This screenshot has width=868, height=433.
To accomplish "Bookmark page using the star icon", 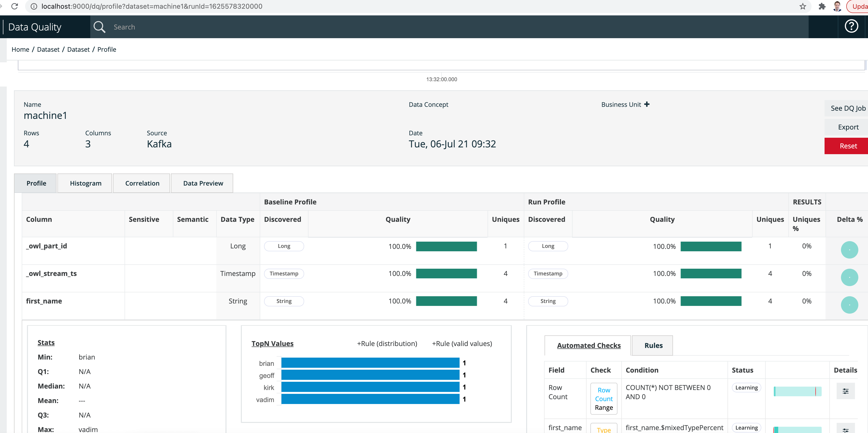I will point(803,6).
